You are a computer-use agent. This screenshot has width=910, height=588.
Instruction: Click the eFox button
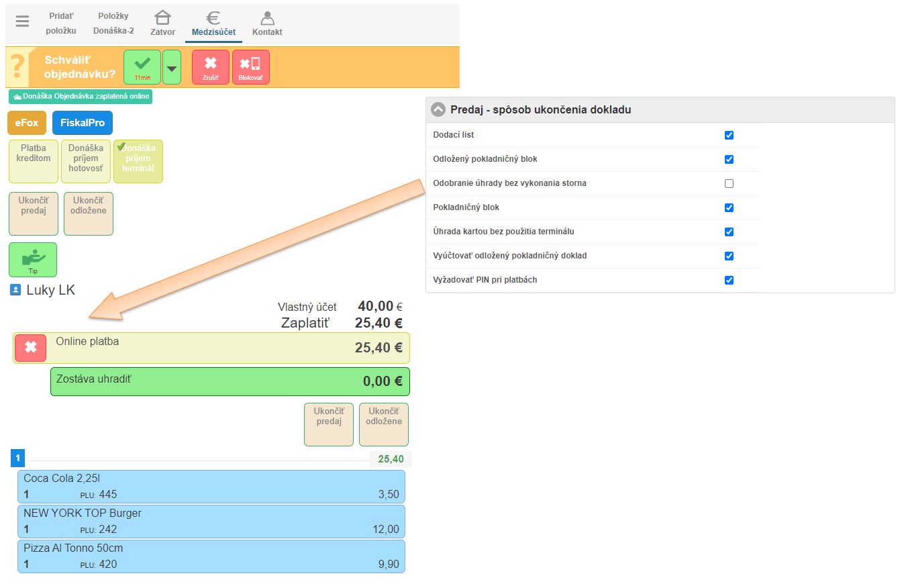point(27,123)
